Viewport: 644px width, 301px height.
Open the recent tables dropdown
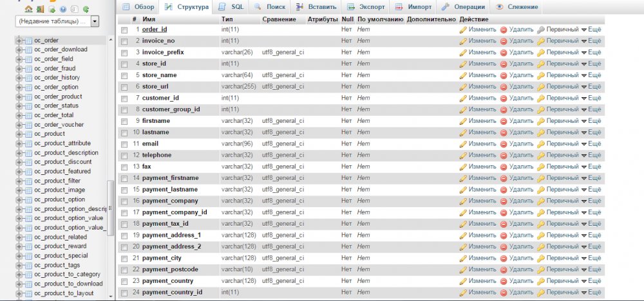[95, 21]
